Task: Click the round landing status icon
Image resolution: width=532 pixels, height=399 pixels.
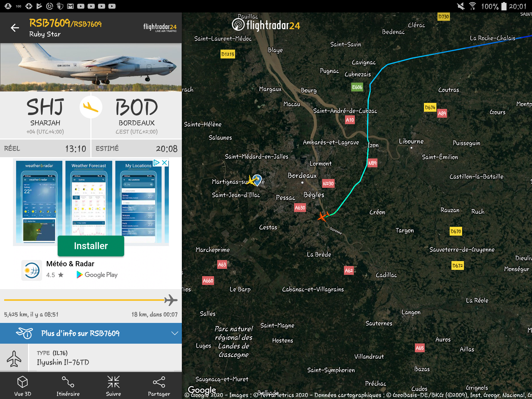Action: click(x=91, y=107)
